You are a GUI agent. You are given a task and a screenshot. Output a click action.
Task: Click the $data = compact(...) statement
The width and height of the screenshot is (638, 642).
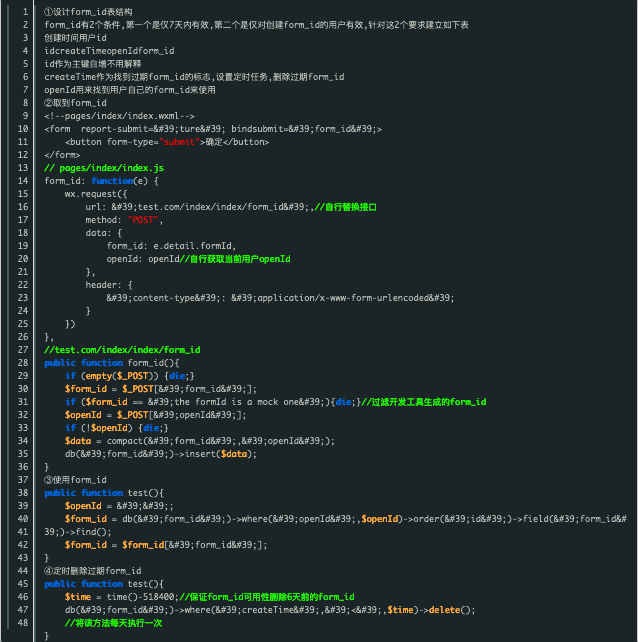200,440
